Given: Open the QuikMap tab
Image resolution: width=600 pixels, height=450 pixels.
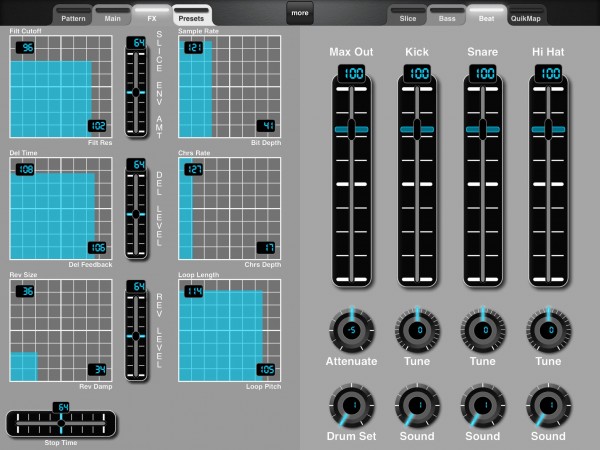Looking at the screenshot, I should click(x=526, y=16).
